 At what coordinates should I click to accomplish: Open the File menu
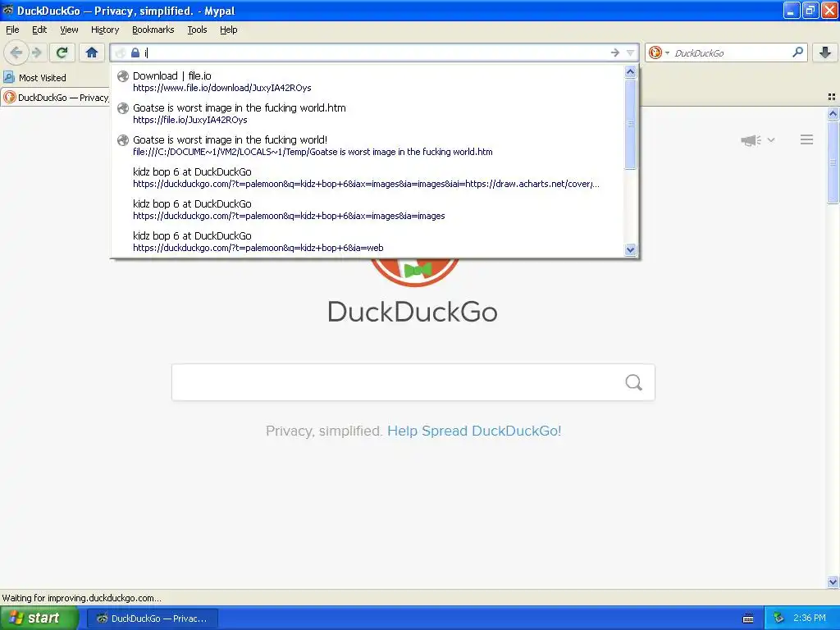click(x=12, y=30)
